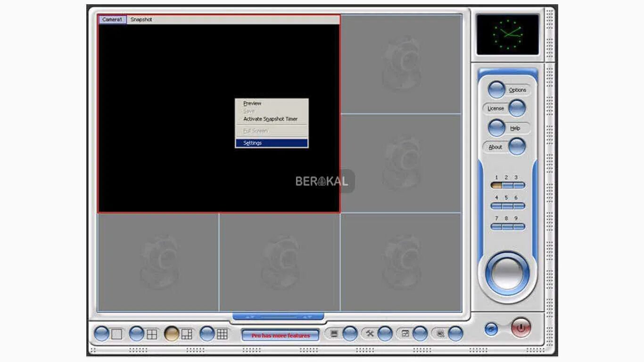Switch to the Snapshot tab
This screenshot has width=644, height=362.
pos(141,20)
